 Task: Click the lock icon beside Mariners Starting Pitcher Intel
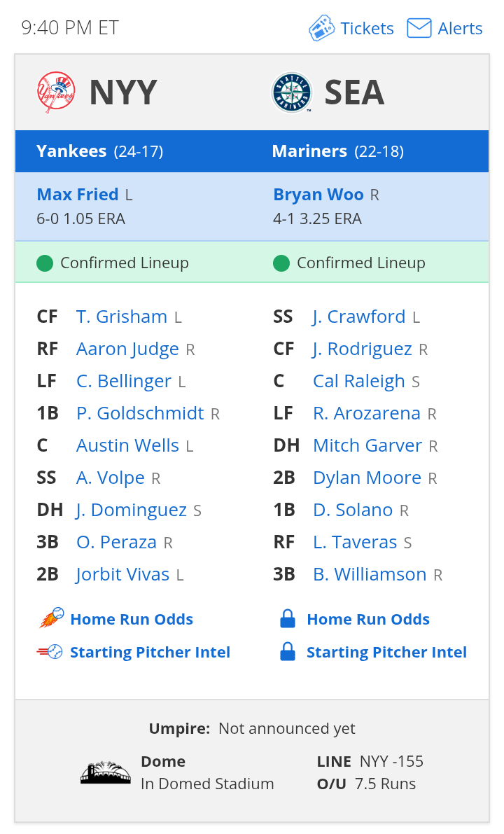[x=288, y=651]
